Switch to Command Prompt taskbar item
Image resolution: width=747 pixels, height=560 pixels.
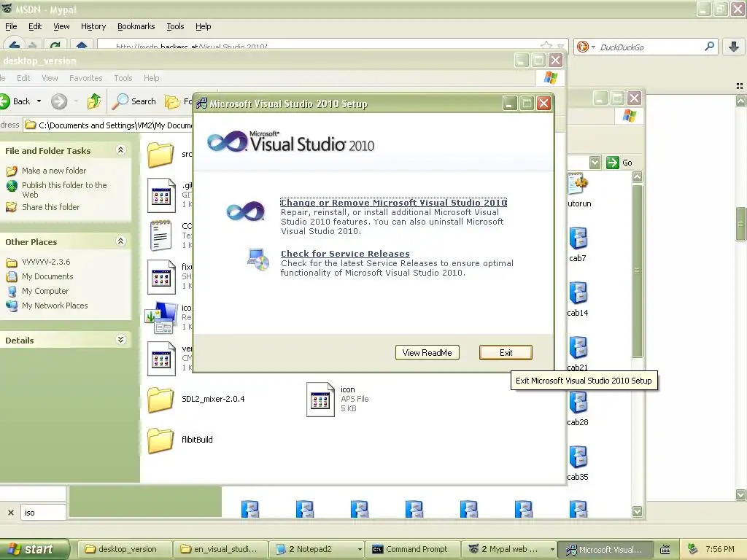pos(413,549)
